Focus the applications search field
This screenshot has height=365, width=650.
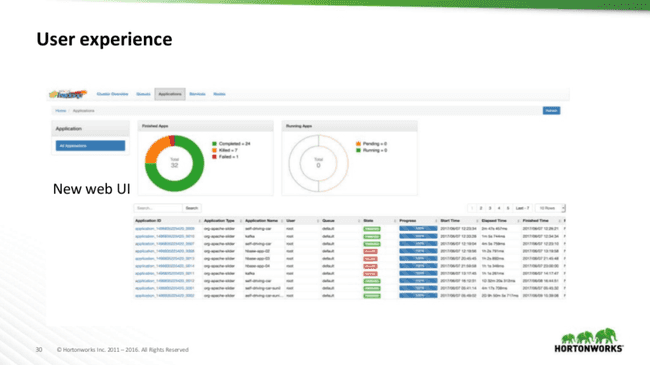158,208
